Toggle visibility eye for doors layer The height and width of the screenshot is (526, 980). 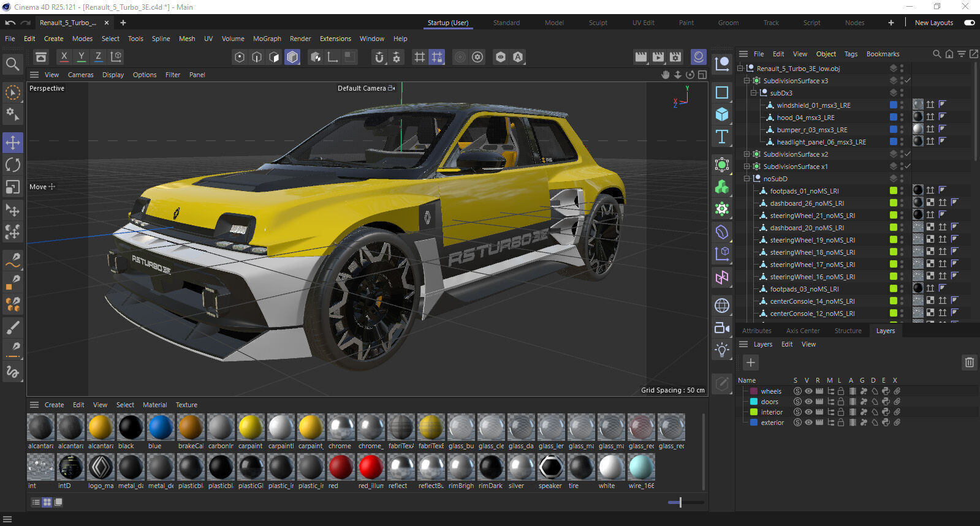pos(808,402)
